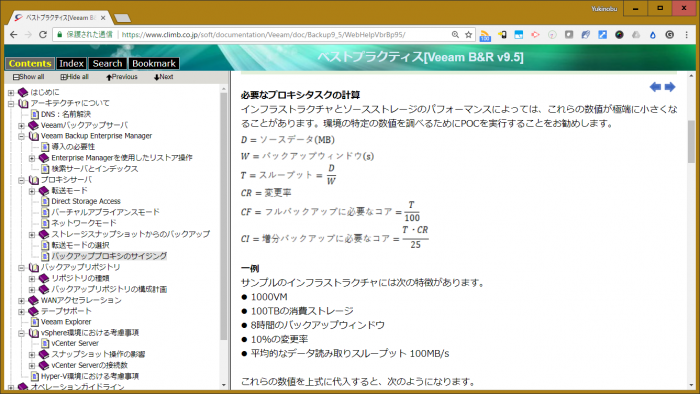The image size is (700, 394).
Task: Switch to the Index tab
Action: click(x=71, y=63)
